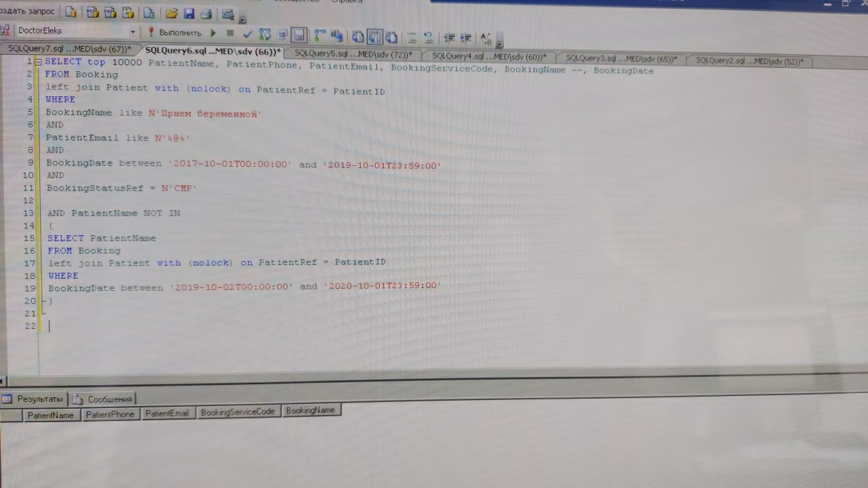This screenshot has width=868, height=488.
Task: Click '2020-10-01T23:59:00' date string in line 19
Action: [382, 286]
